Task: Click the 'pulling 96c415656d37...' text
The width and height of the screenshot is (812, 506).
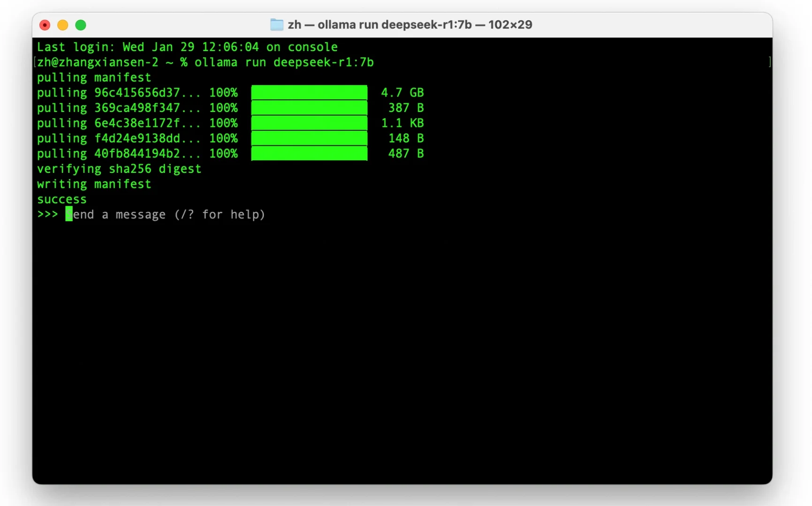Action: (x=119, y=93)
